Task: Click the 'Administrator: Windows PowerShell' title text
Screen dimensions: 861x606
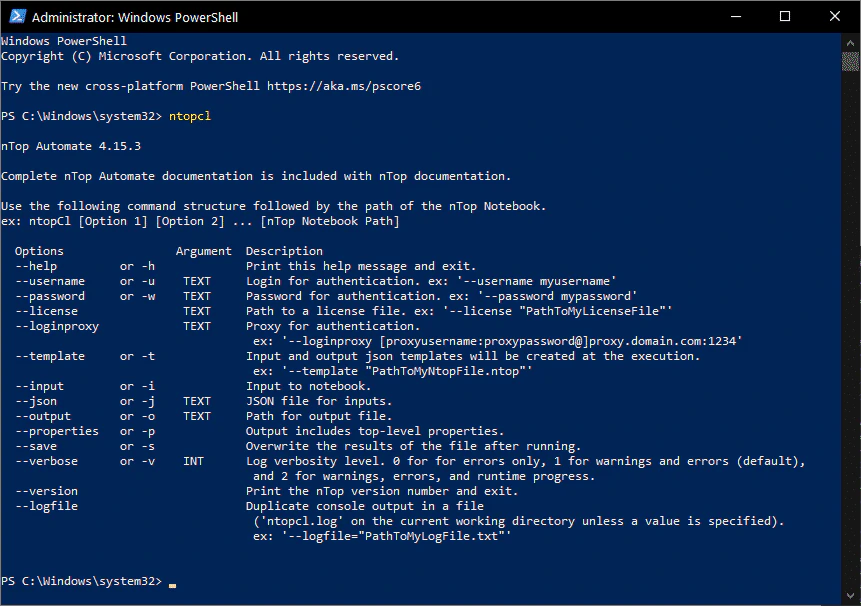Action: point(135,18)
